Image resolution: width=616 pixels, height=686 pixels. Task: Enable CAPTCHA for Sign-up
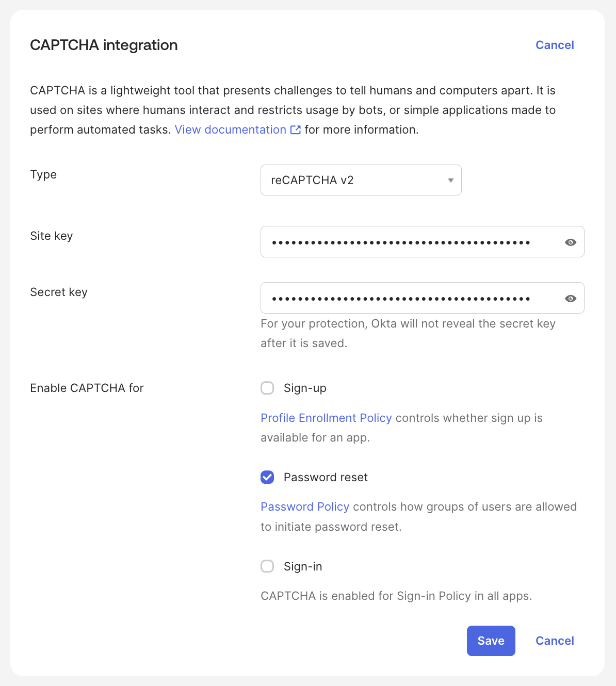click(x=267, y=388)
